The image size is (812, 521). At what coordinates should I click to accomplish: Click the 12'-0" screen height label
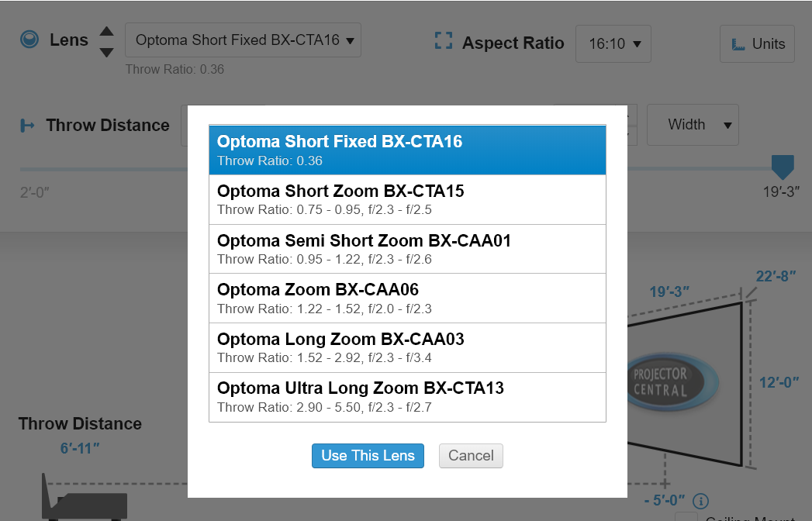click(779, 383)
